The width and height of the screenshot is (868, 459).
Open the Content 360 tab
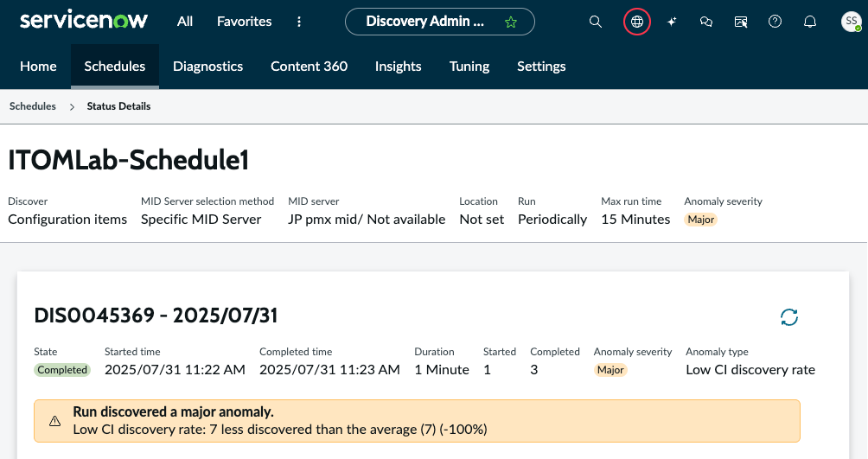point(309,67)
